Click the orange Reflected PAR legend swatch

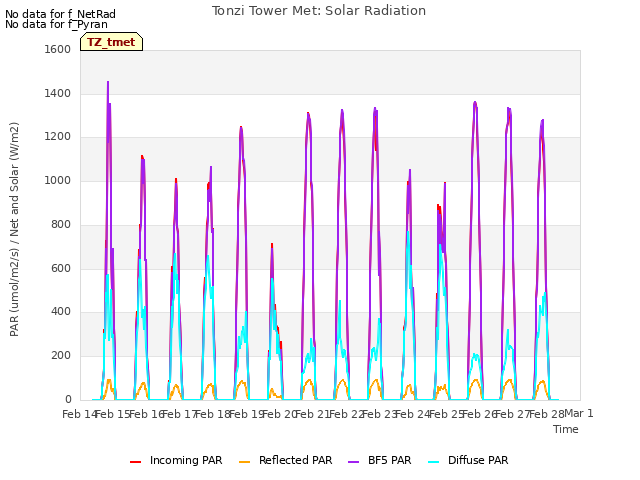(244, 461)
